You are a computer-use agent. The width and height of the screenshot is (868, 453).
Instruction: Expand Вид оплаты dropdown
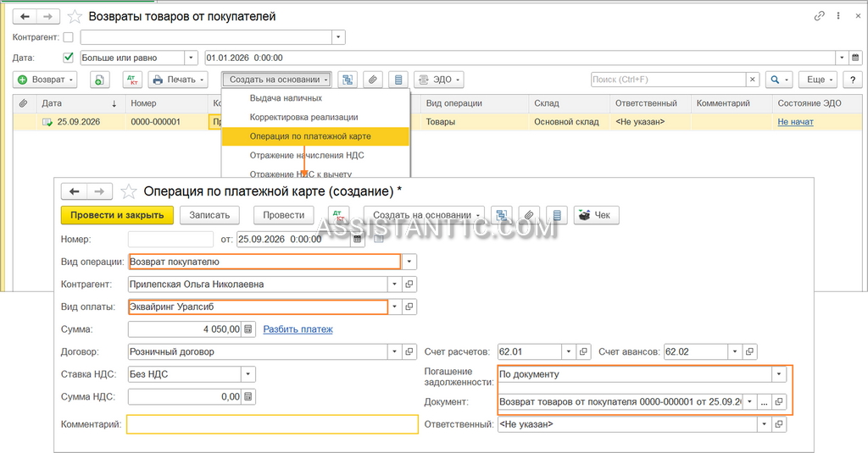pos(395,307)
